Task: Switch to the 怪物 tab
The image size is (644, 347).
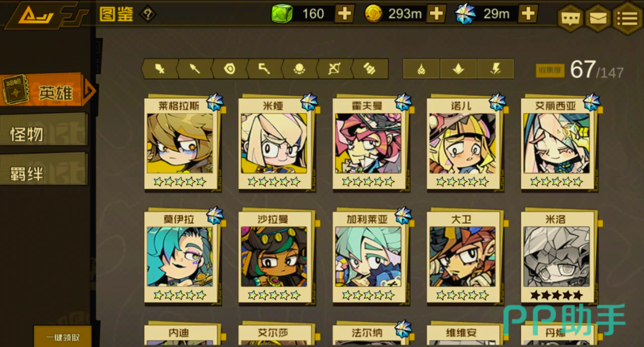Action: 43,133
